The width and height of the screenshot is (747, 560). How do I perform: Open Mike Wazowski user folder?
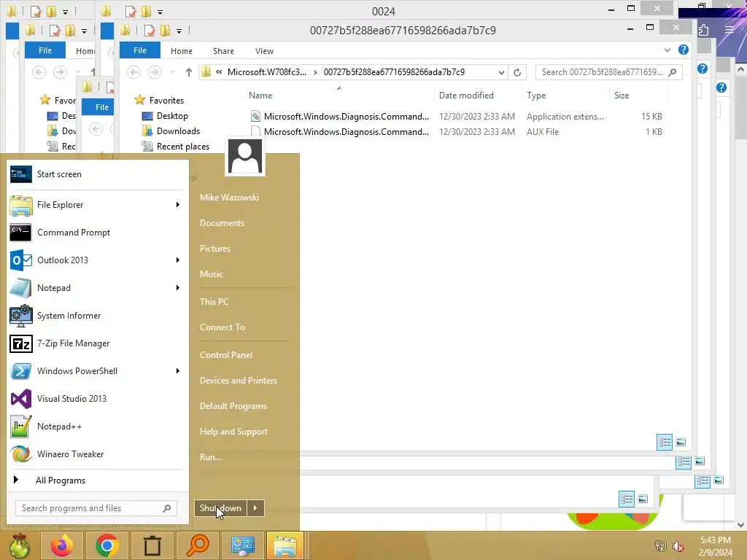pos(229,197)
